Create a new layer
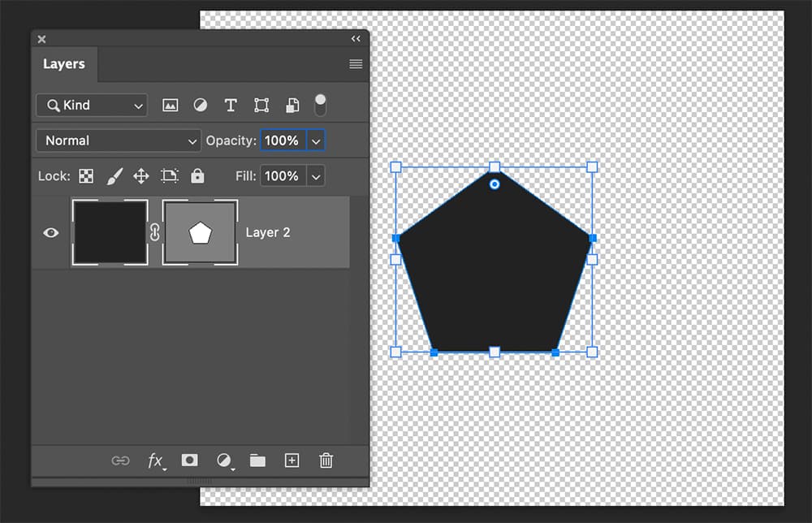This screenshot has width=812, height=523. pyautogui.click(x=292, y=460)
